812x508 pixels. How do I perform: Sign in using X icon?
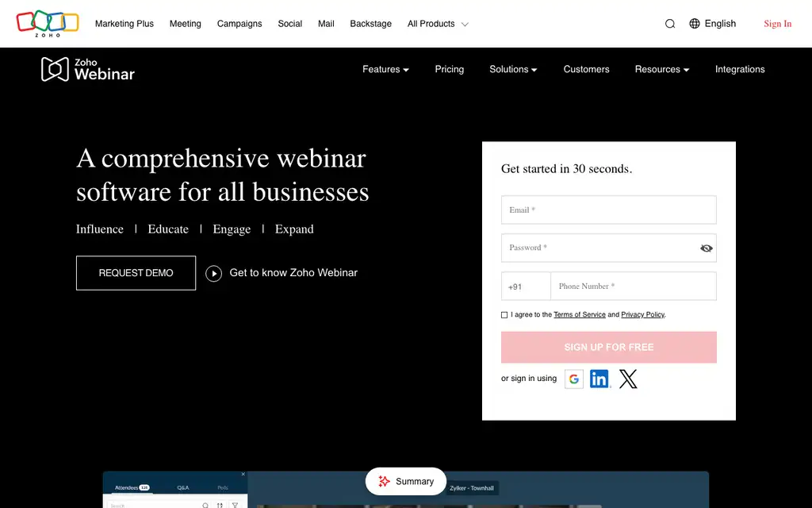[628, 379]
